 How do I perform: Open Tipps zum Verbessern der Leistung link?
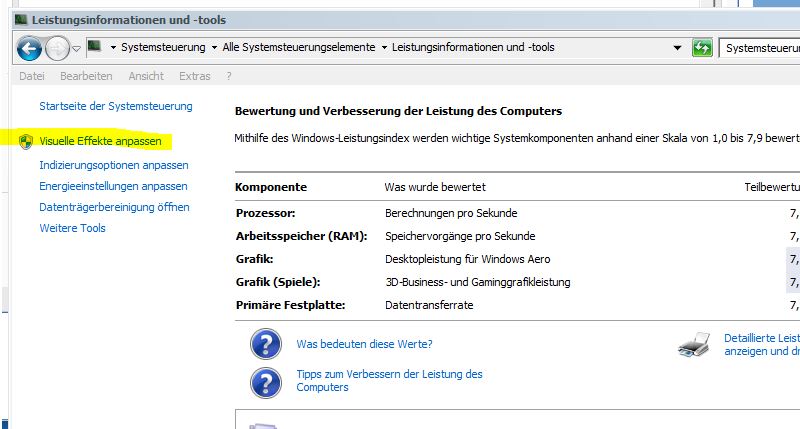pos(389,381)
